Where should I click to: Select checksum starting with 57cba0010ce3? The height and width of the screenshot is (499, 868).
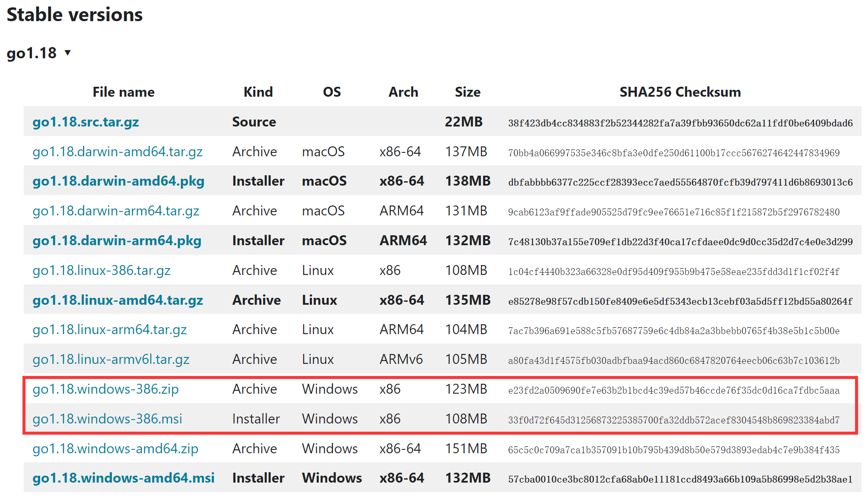[x=680, y=479]
